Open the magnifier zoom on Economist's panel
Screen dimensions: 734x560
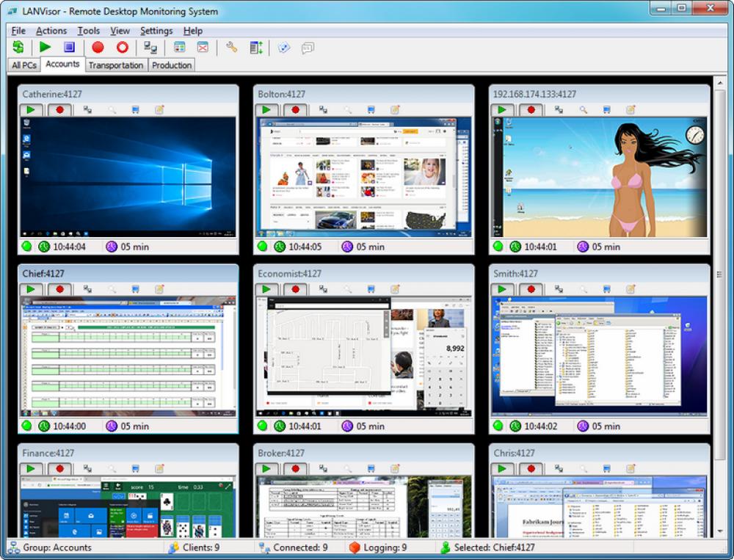coord(349,289)
